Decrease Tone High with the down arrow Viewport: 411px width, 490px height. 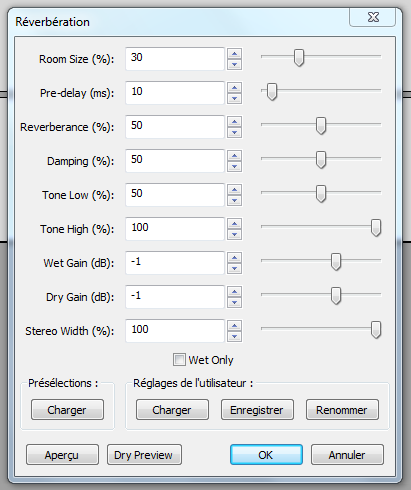coord(235,234)
